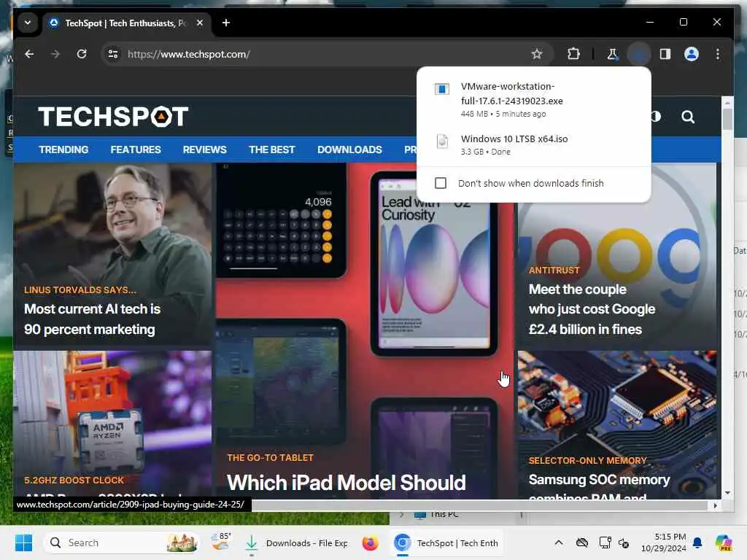747x560 pixels.
Task: Check Don't show when downloads finish
Action: coord(441,183)
